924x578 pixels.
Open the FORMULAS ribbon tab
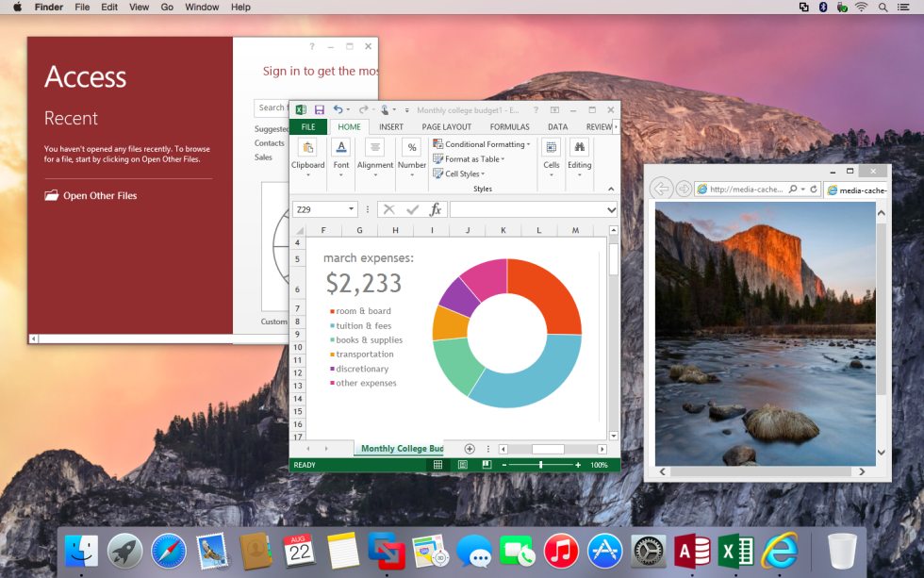click(509, 126)
